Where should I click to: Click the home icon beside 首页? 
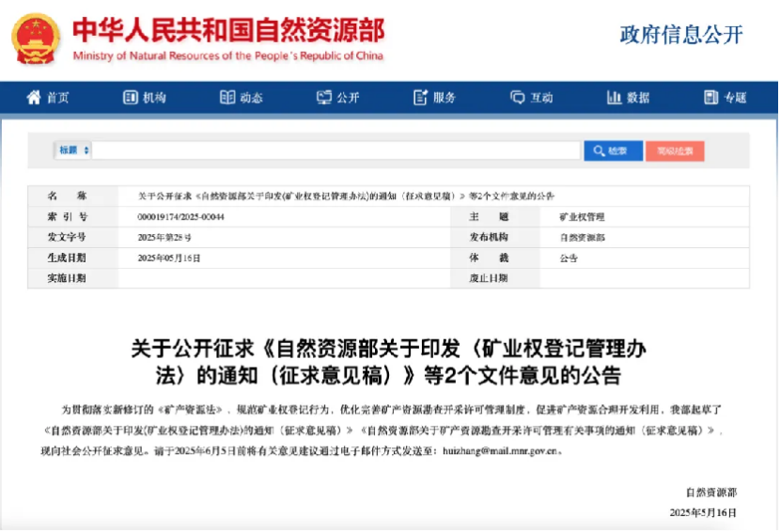point(33,97)
